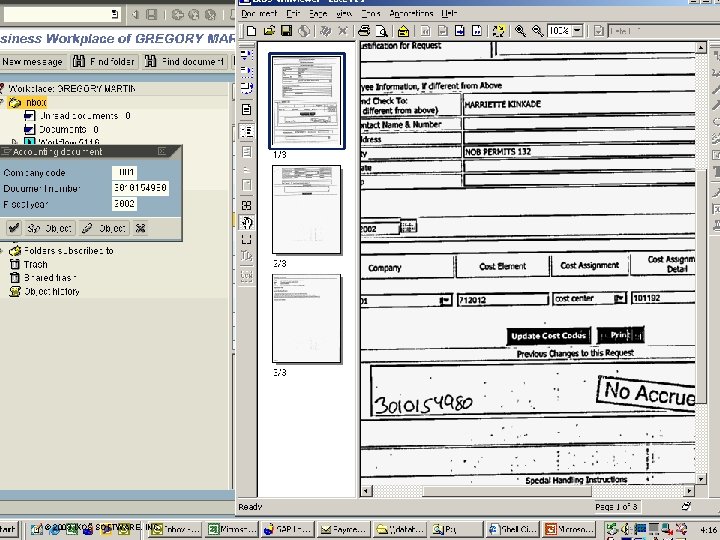Select Trash in SAP workplace tree
This screenshot has height=540, width=720.
coord(35,264)
